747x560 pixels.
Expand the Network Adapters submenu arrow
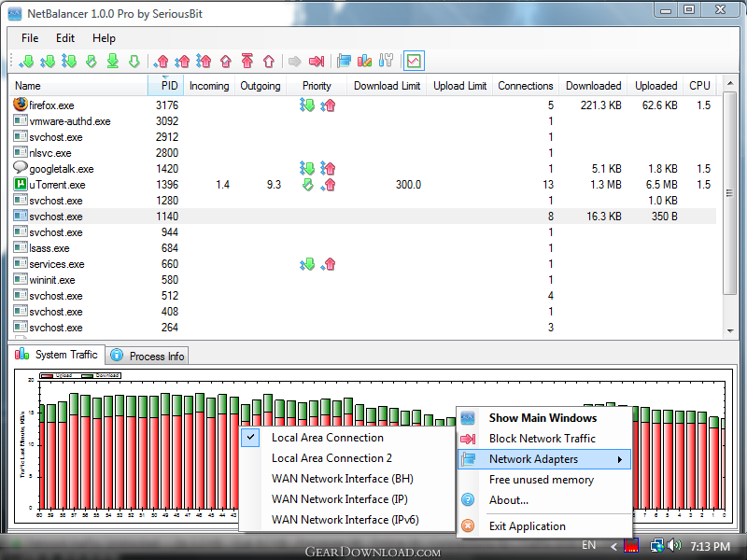click(x=620, y=459)
